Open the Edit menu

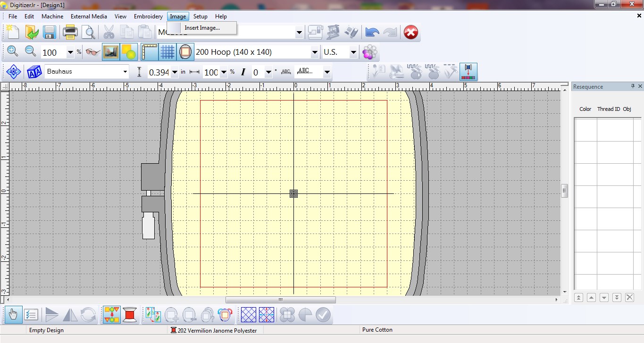coord(29,16)
